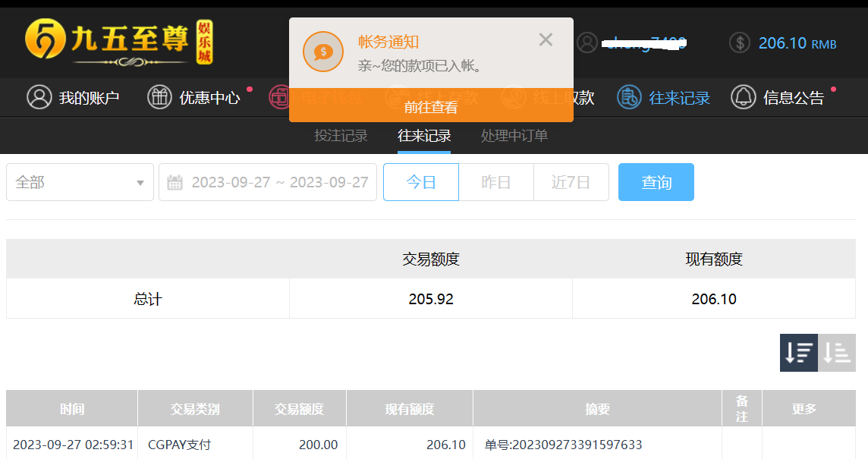Open the 全部 type dropdown
The width and height of the screenshot is (868, 459).
pos(80,182)
